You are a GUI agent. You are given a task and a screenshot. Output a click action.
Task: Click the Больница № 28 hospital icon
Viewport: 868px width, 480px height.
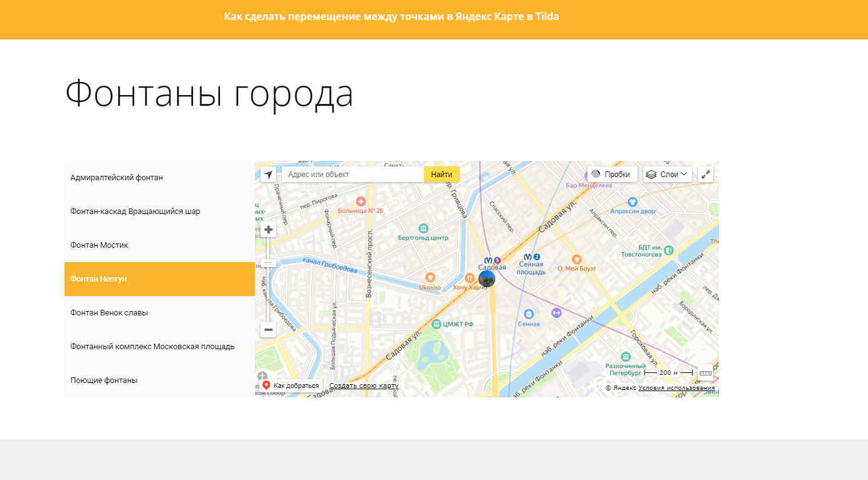pyautogui.click(x=360, y=201)
